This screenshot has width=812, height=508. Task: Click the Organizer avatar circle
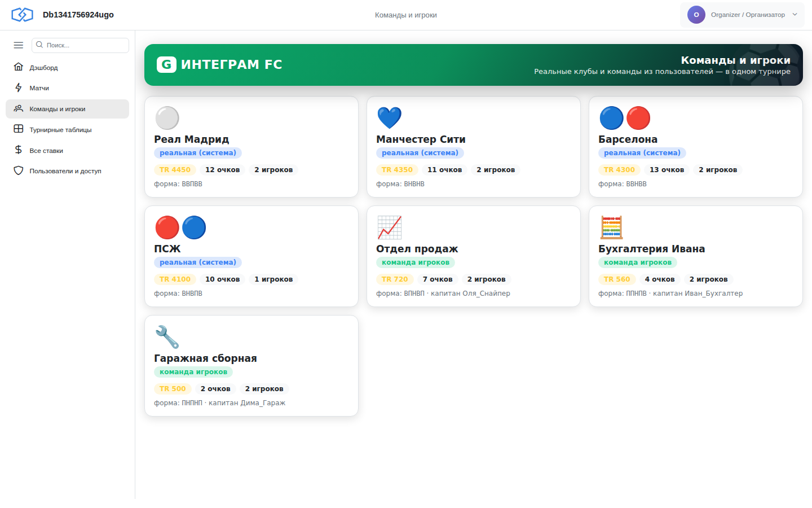click(696, 15)
